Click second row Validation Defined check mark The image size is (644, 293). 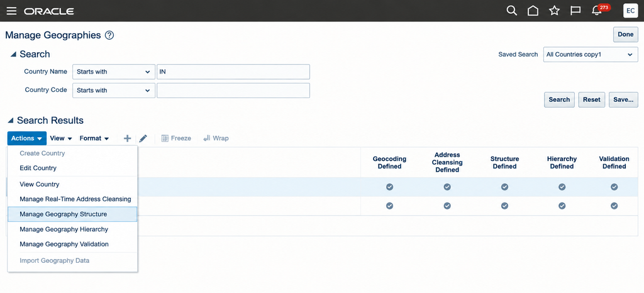click(x=614, y=206)
